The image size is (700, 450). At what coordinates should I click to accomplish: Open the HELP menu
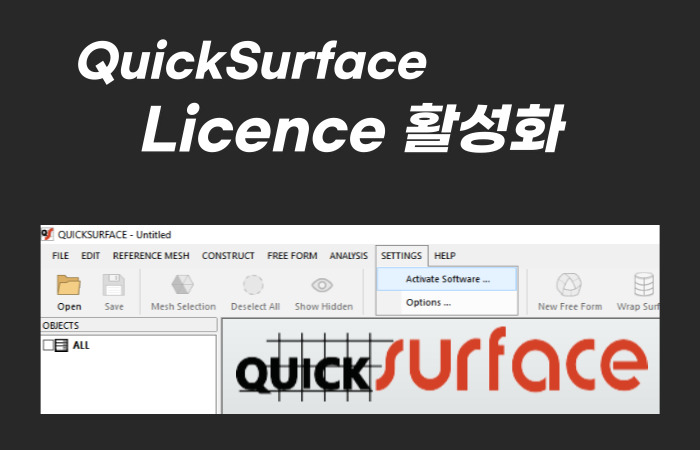coord(445,256)
